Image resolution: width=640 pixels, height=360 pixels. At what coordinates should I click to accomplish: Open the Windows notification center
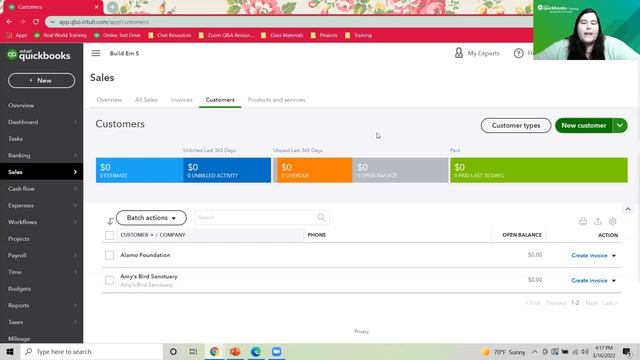coord(627,351)
